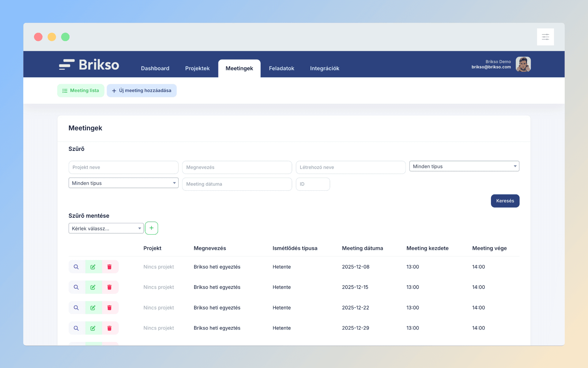Open the edit icon for the 2025-12-29 meeting
The width and height of the screenshot is (588, 368).
pos(93,328)
